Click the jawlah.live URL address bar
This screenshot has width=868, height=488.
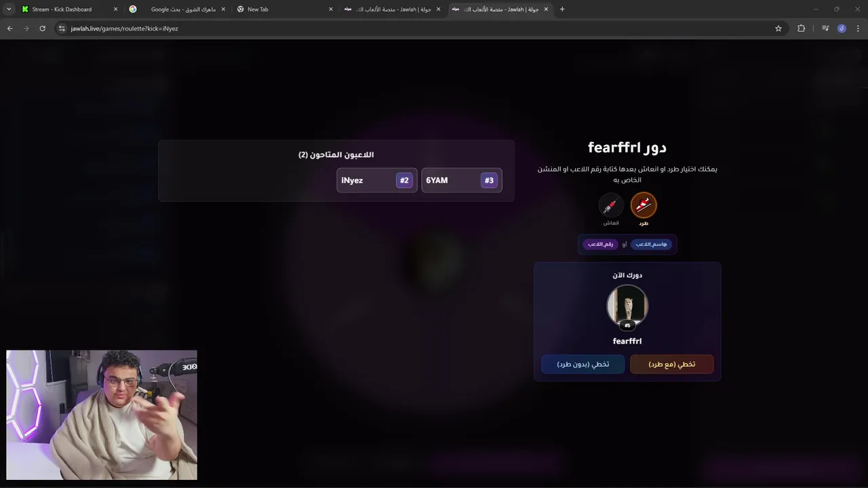420,28
